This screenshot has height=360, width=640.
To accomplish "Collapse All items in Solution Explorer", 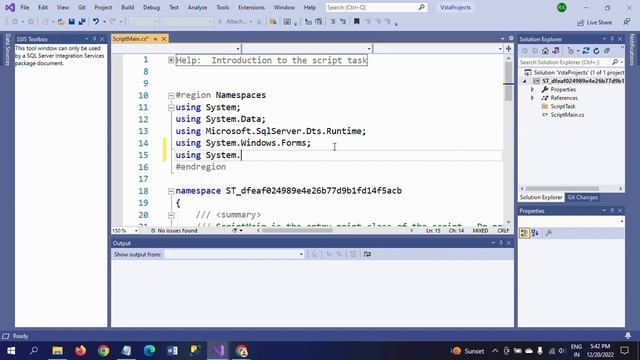I will pos(607,51).
